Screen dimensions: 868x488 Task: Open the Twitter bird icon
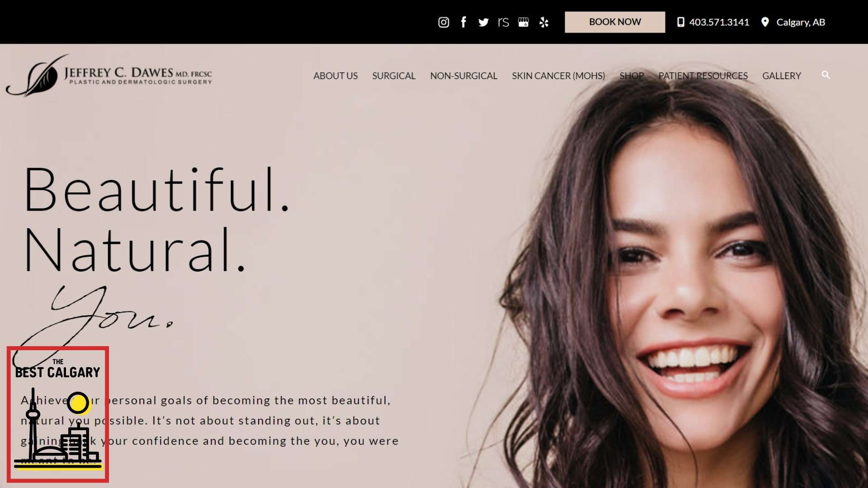click(x=483, y=22)
